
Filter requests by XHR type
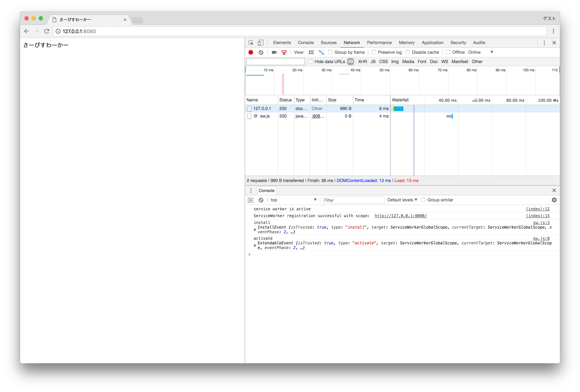[362, 62]
